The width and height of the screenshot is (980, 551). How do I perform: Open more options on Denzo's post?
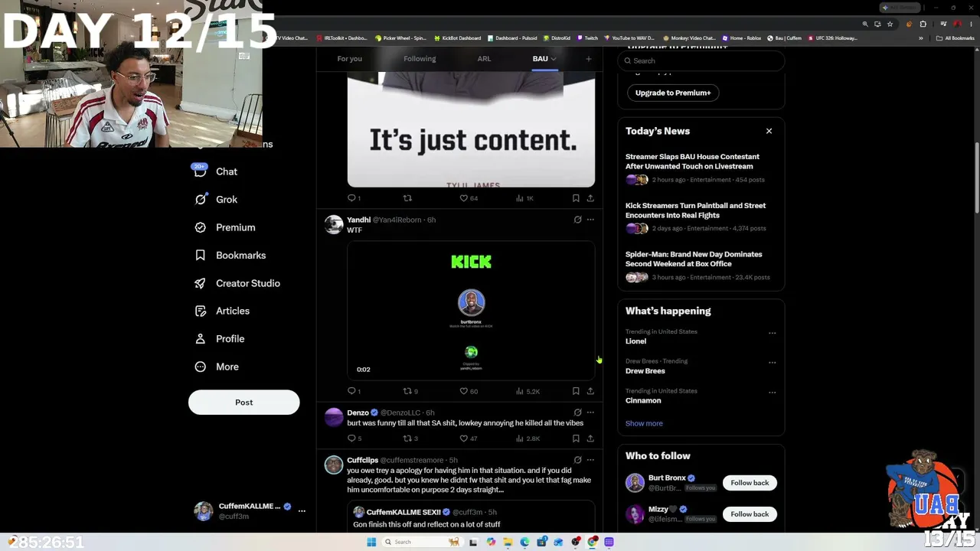(590, 412)
